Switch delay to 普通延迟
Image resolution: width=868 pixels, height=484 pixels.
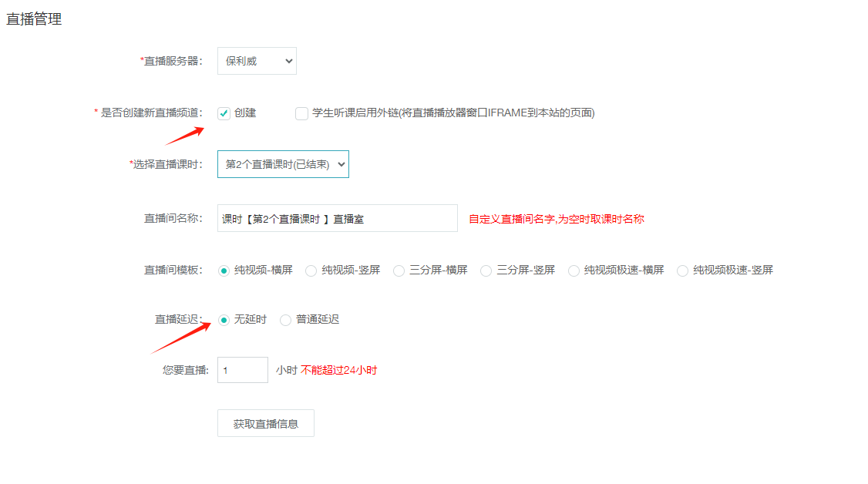coord(286,320)
